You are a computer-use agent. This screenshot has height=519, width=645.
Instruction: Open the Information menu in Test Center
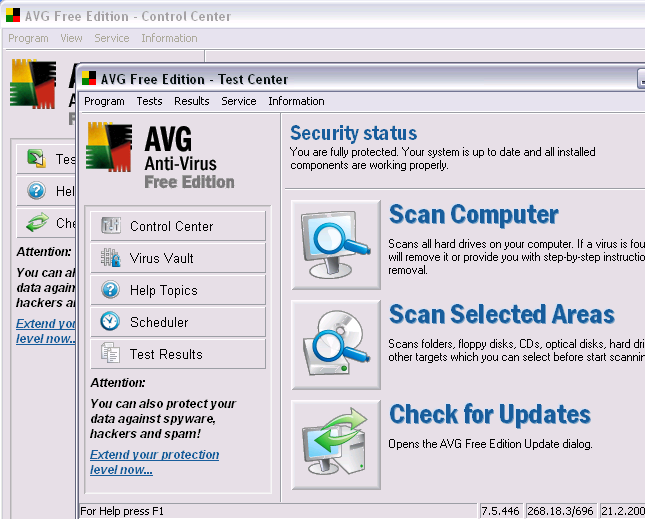(x=296, y=101)
